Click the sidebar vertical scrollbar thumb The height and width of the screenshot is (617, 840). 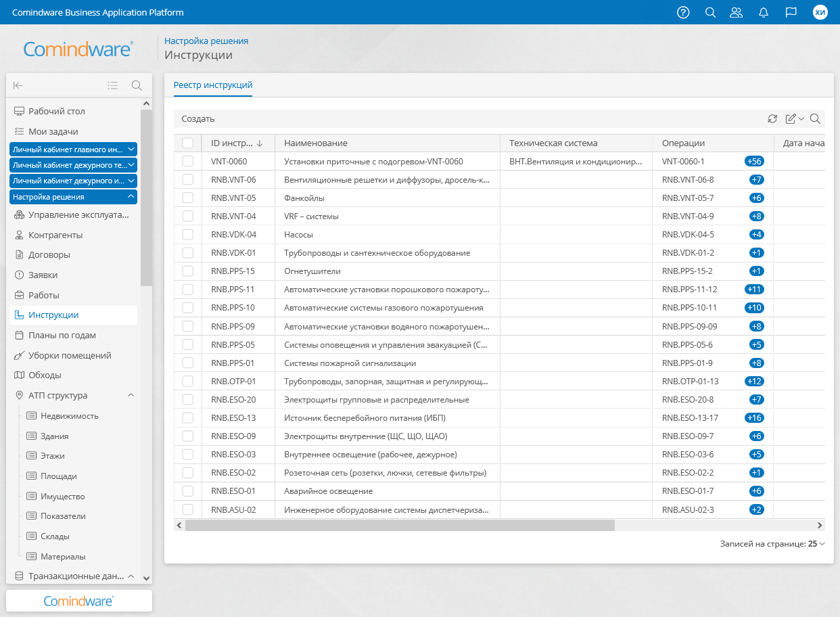coord(146,198)
